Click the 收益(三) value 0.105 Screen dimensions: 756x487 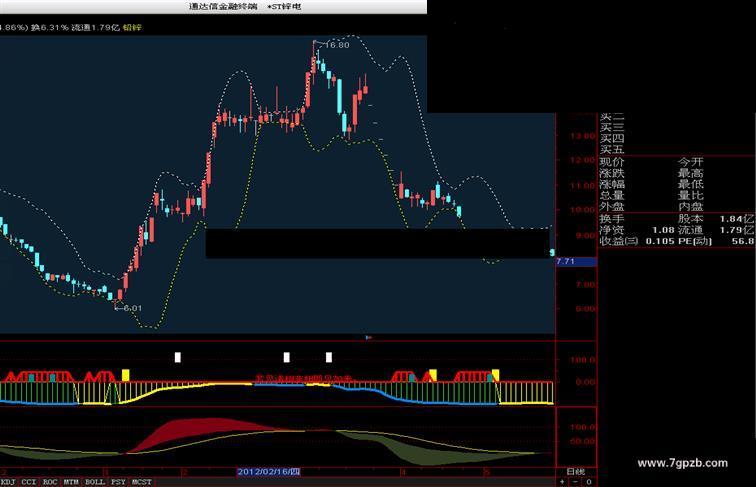point(660,241)
